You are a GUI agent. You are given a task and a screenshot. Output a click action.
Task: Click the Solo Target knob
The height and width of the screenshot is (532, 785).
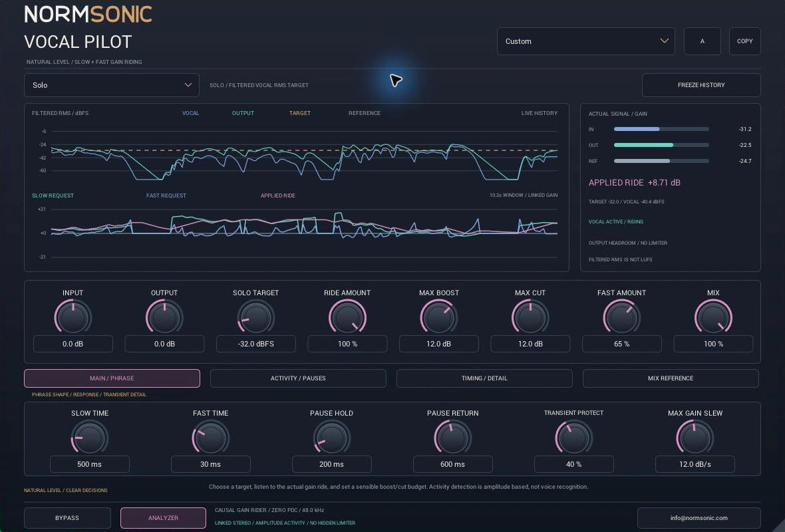click(x=256, y=317)
